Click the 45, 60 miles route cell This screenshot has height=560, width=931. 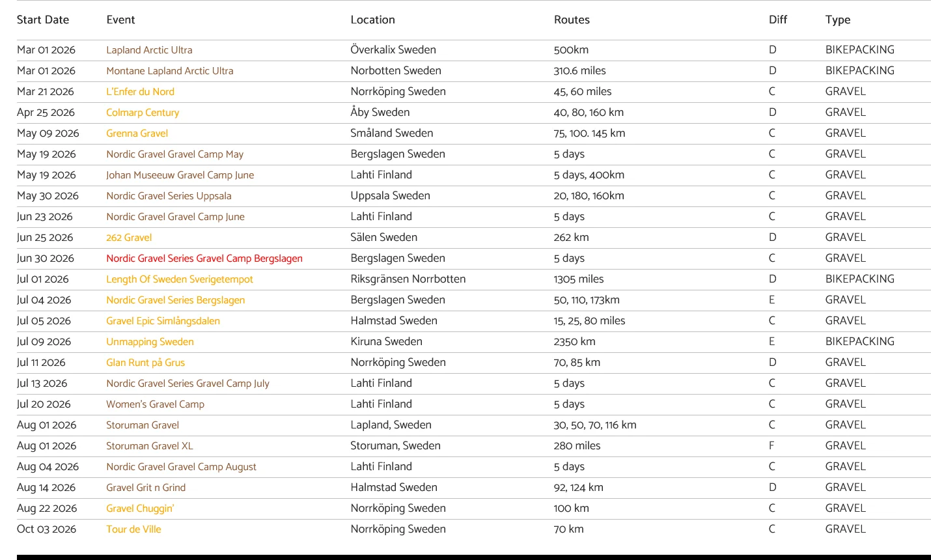(583, 92)
